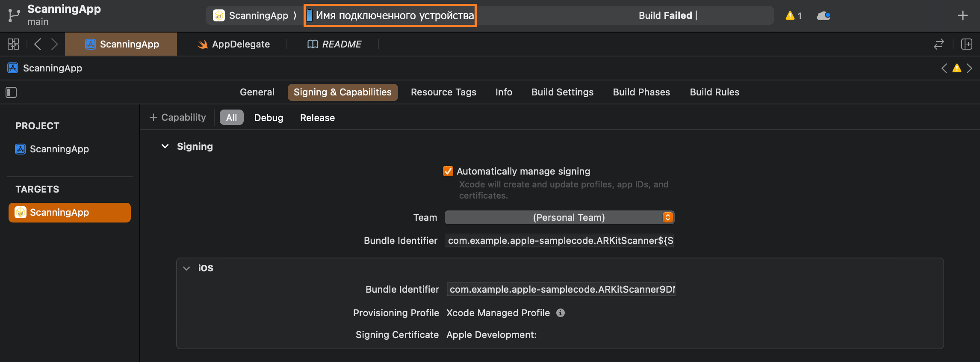
Task: Go back with the left chevron
Action: coord(38,44)
